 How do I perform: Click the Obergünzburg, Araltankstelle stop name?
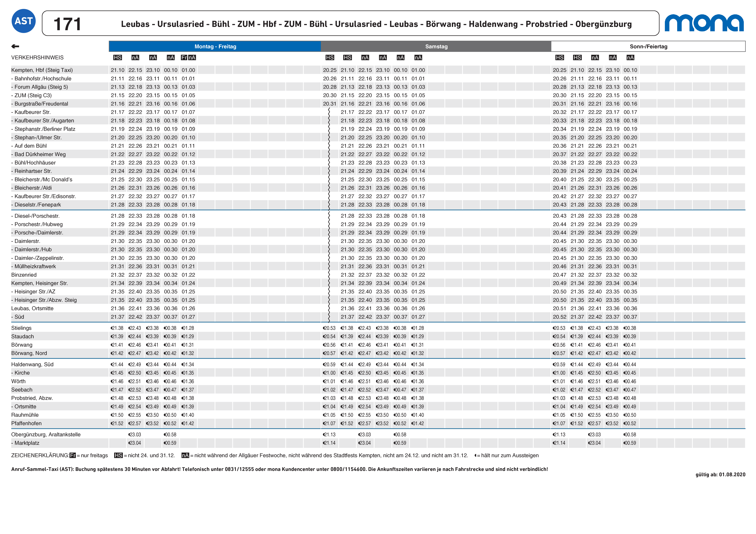coord(46,434)
